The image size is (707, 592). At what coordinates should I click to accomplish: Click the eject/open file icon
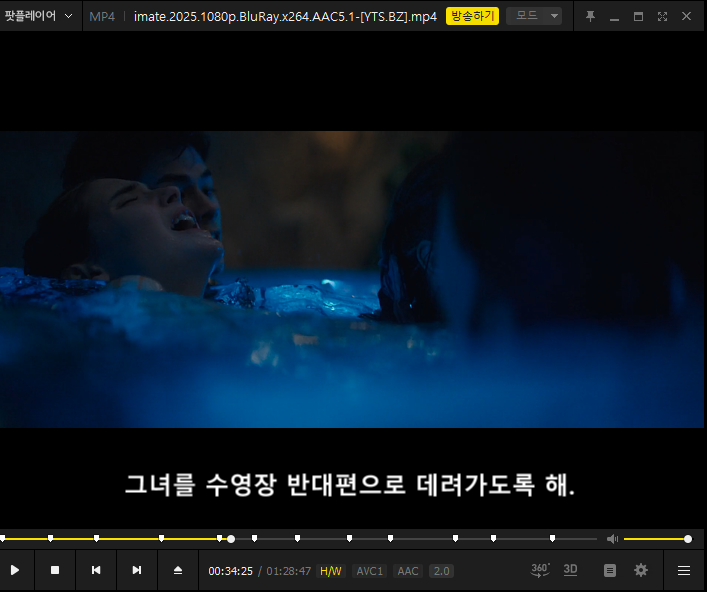point(178,570)
